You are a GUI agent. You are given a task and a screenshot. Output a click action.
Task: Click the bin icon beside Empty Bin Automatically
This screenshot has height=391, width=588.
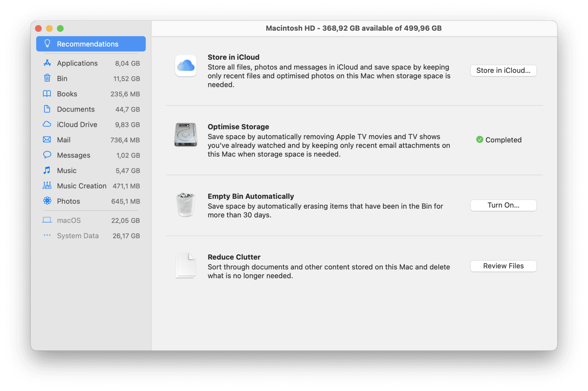click(x=185, y=205)
